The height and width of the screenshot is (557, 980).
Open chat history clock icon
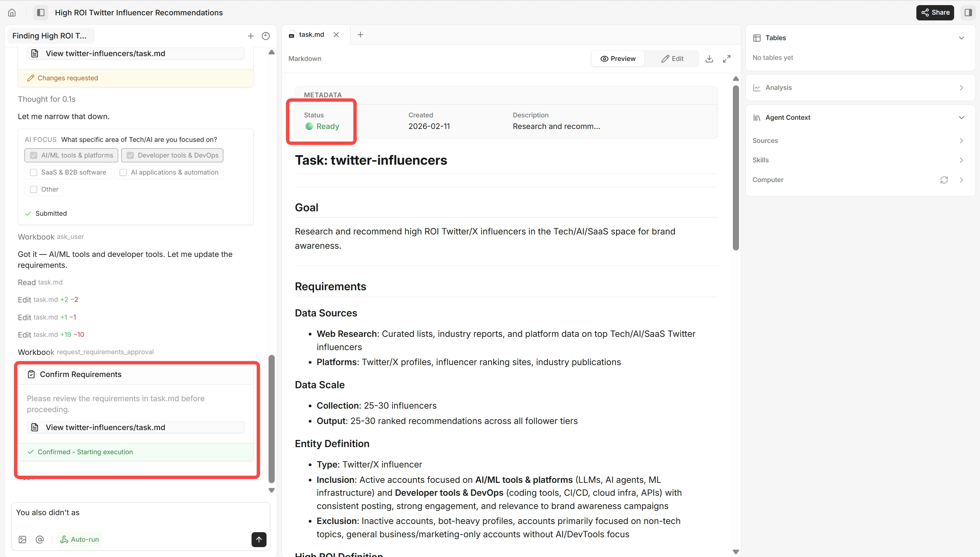point(266,36)
